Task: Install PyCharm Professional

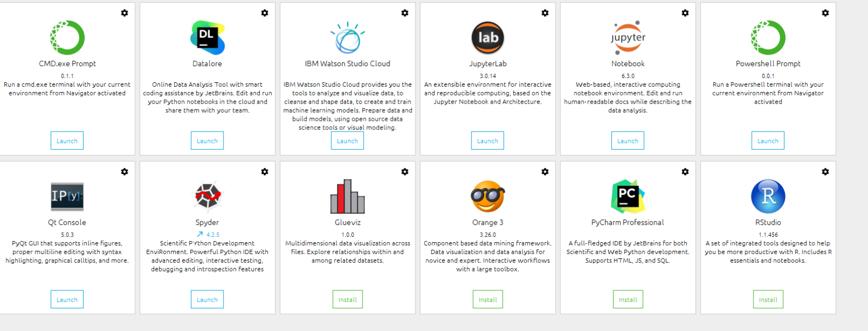Action: tap(628, 300)
